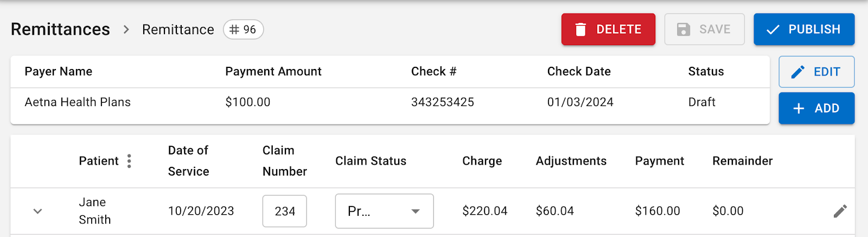Click the Adjustments column header
Viewport: 868px width, 237px height.
click(571, 161)
